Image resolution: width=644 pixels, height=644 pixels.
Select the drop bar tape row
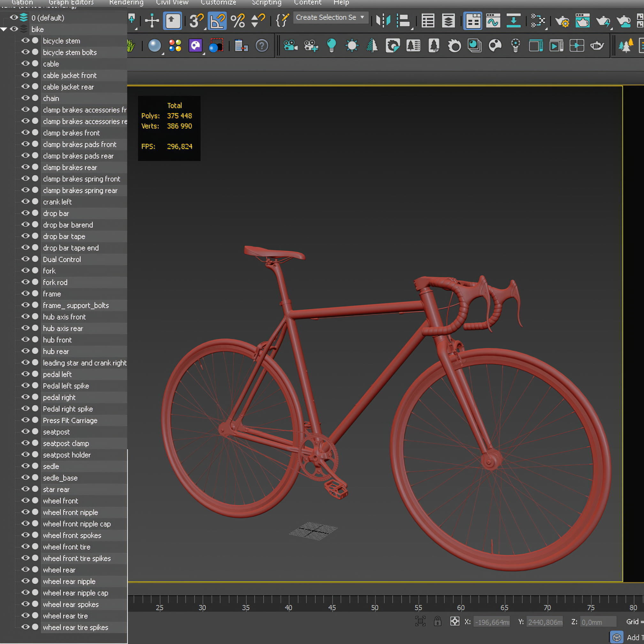pyautogui.click(x=84, y=236)
